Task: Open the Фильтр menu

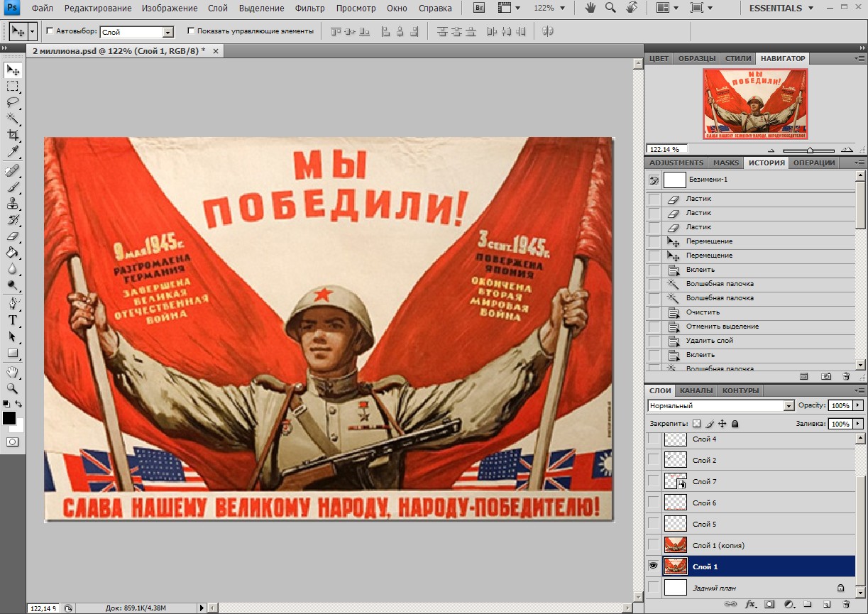Action: click(309, 9)
